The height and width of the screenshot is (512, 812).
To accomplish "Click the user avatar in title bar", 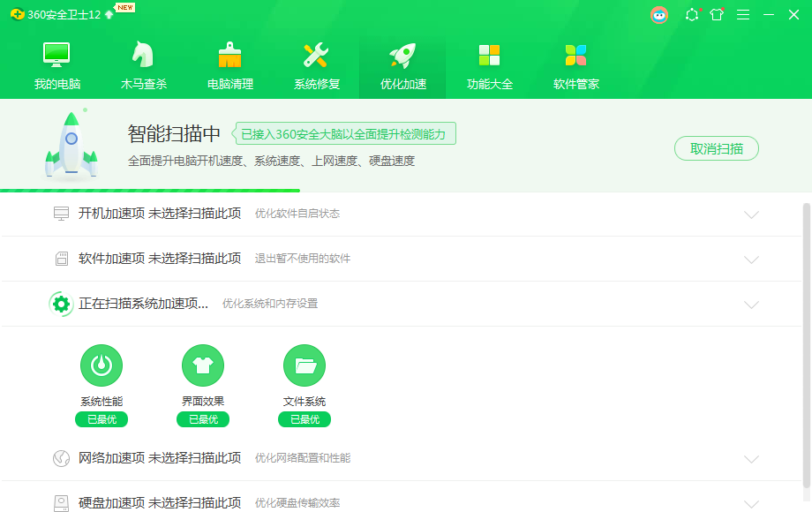I will tap(659, 14).
